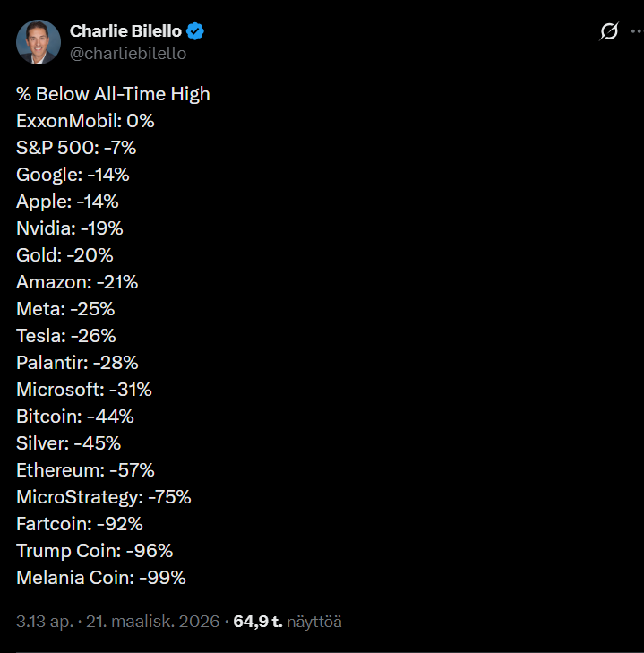This screenshot has width=644, height=653.
Task: Click the blue verified badge
Action: coord(195,31)
